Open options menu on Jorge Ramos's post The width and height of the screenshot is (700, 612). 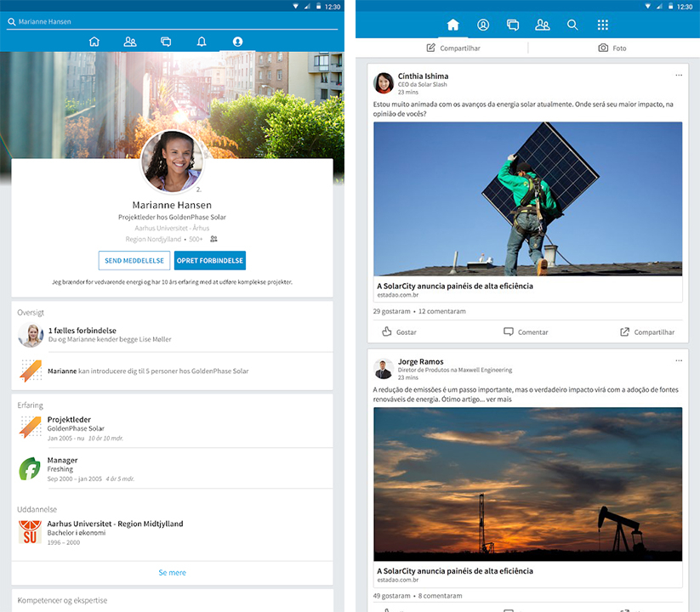click(679, 360)
